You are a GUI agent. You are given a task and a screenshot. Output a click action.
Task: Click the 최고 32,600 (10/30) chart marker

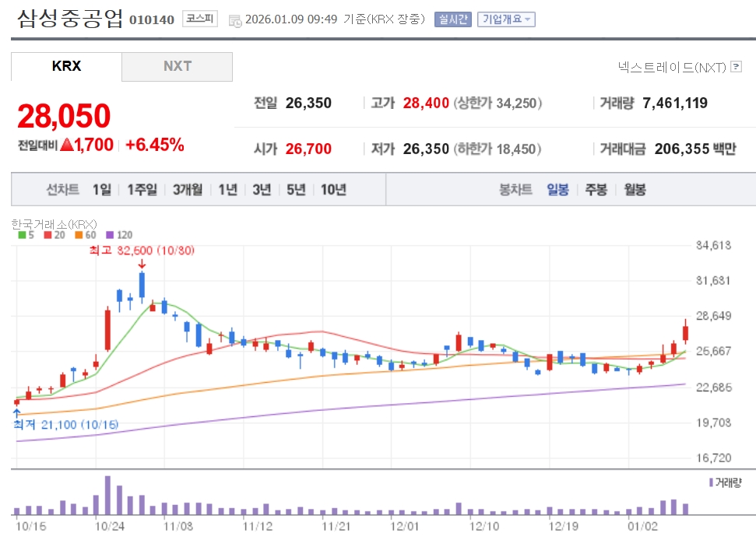pyautogui.click(x=142, y=250)
